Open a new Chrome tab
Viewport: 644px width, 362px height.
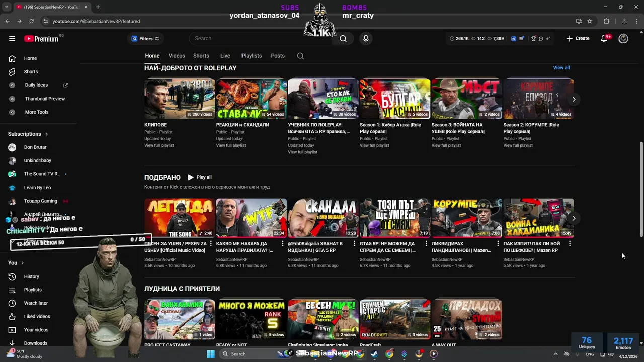tap(98, 7)
